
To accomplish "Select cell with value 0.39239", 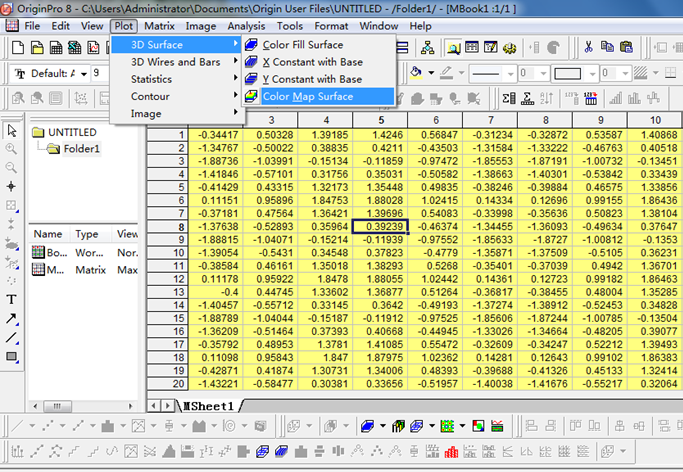I will tap(380, 226).
